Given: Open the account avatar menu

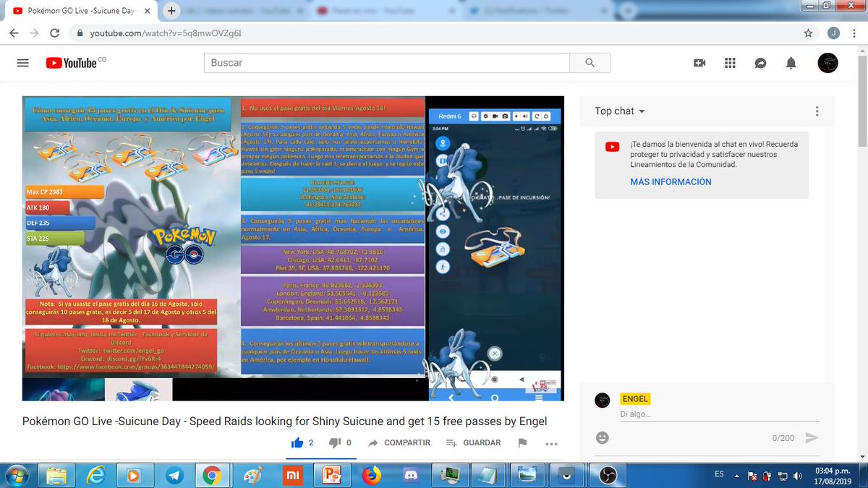Looking at the screenshot, I should 827,63.
